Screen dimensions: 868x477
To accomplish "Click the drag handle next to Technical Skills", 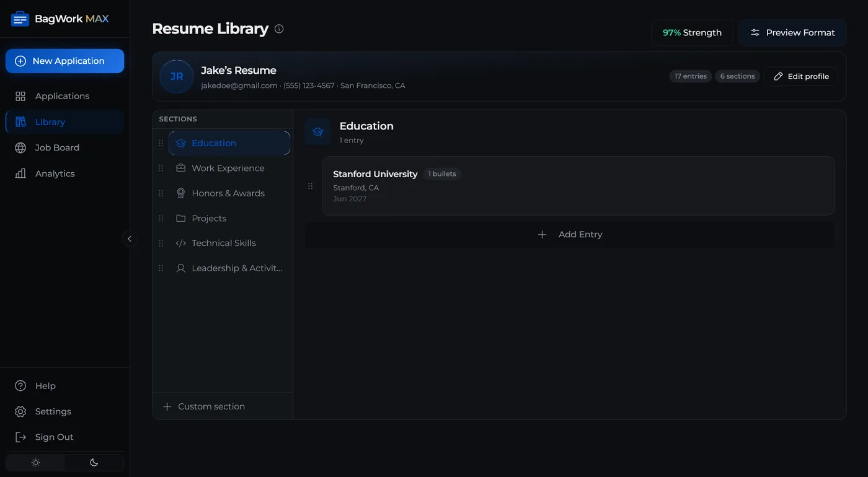I will coord(161,243).
